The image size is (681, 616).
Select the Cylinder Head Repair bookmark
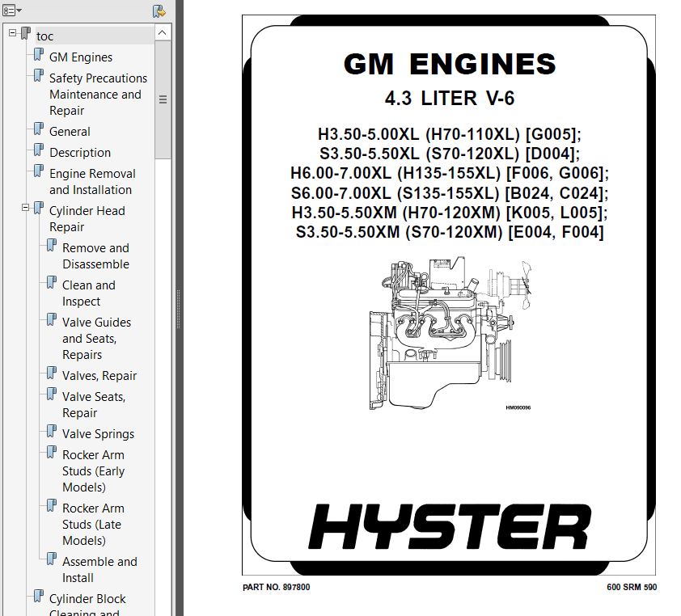point(87,219)
